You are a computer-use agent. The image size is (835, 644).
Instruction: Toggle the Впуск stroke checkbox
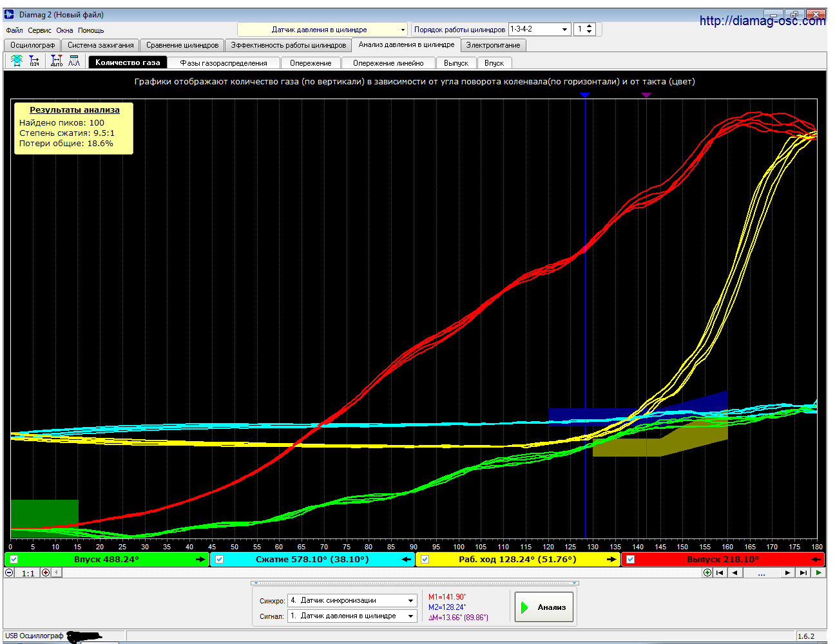tap(14, 560)
